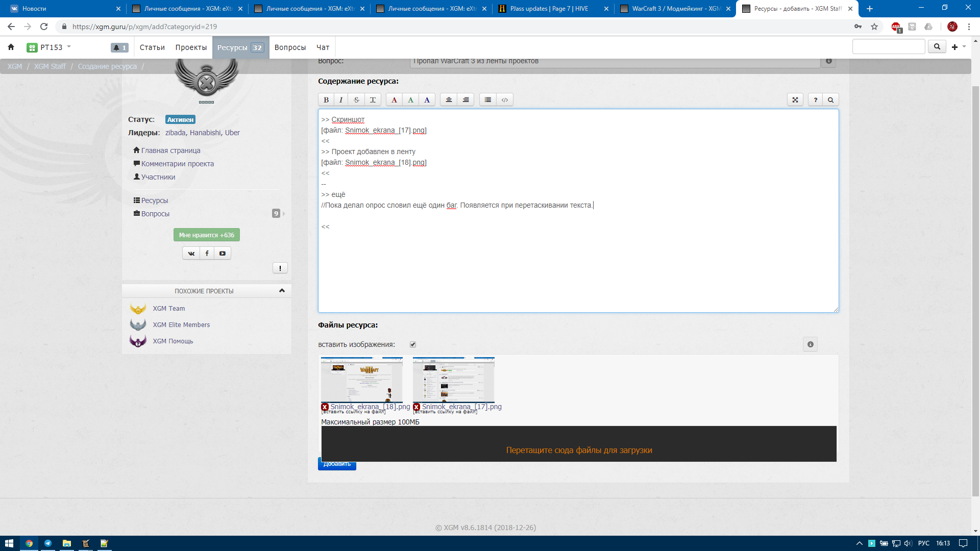Open the PT153 user dropdown
Viewport: 980px width, 551px height.
[51, 47]
